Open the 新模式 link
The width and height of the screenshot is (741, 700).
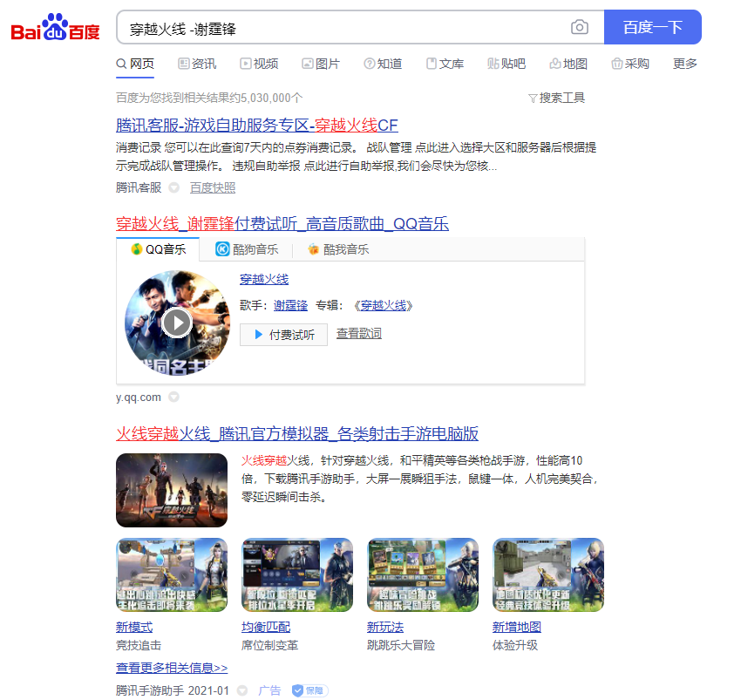click(x=134, y=628)
